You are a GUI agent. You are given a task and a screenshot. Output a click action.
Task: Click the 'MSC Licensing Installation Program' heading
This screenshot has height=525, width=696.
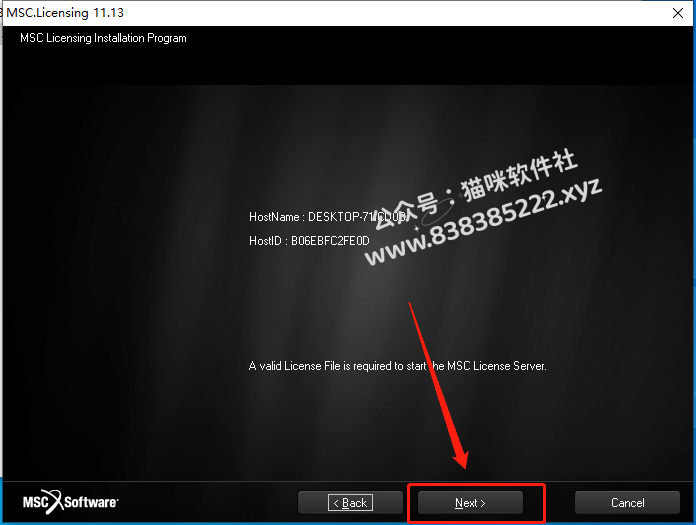pos(103,38)
